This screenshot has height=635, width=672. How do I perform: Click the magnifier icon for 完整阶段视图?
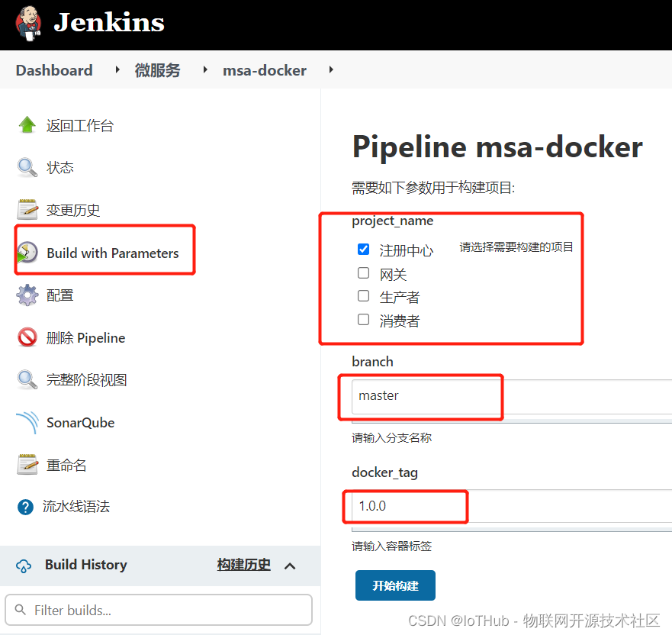click(27, 379)
